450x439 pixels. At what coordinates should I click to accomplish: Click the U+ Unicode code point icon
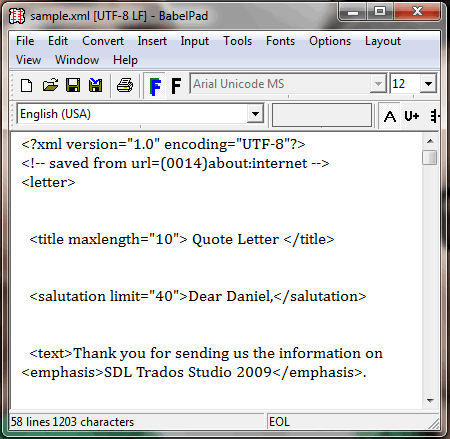pyautogui.click(x=412, y=116)
